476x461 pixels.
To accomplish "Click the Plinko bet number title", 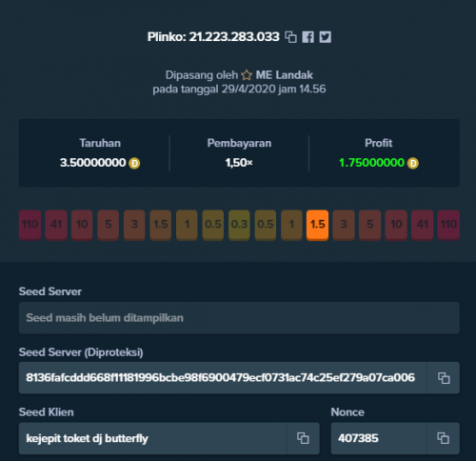I will (x=213, y=37).
